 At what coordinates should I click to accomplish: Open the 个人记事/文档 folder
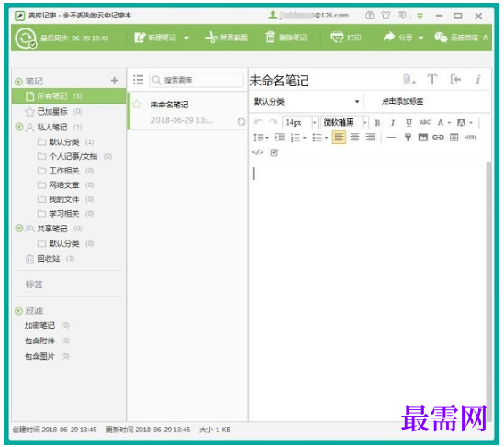pos(73,157)
